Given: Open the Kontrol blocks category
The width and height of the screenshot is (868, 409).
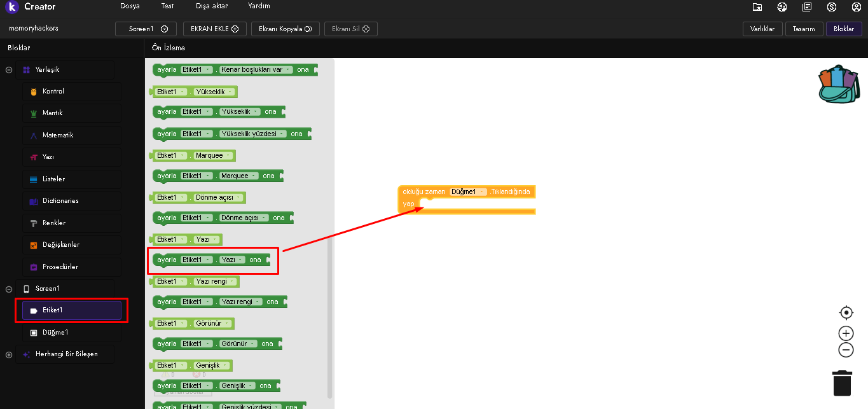Looking at the screenshot, I should [x=71, y=92].
